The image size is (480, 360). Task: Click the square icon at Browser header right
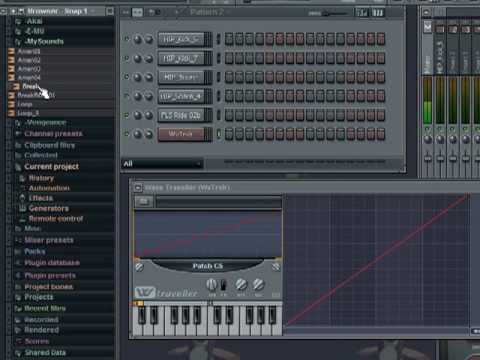point(110,11)
